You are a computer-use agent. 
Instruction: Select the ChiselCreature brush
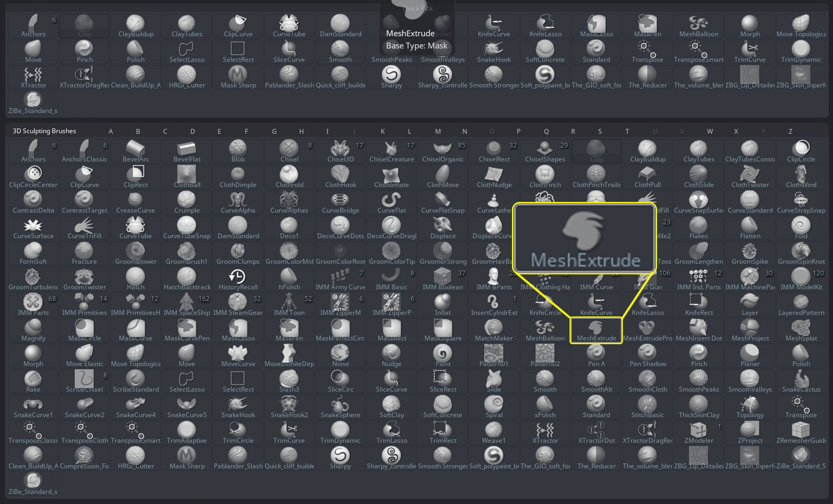391,152
